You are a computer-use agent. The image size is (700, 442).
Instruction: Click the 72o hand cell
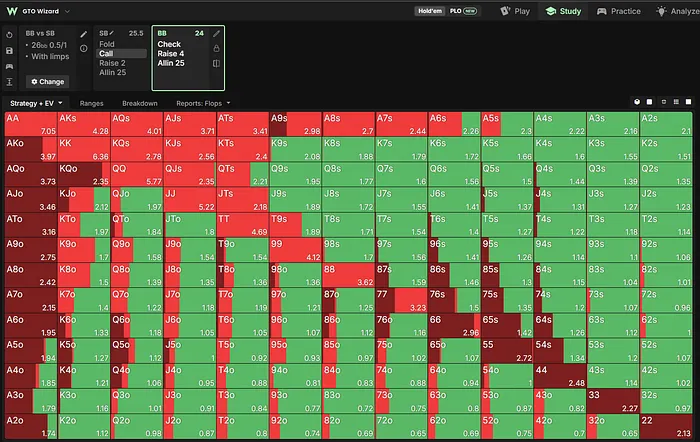click(401, 426)
